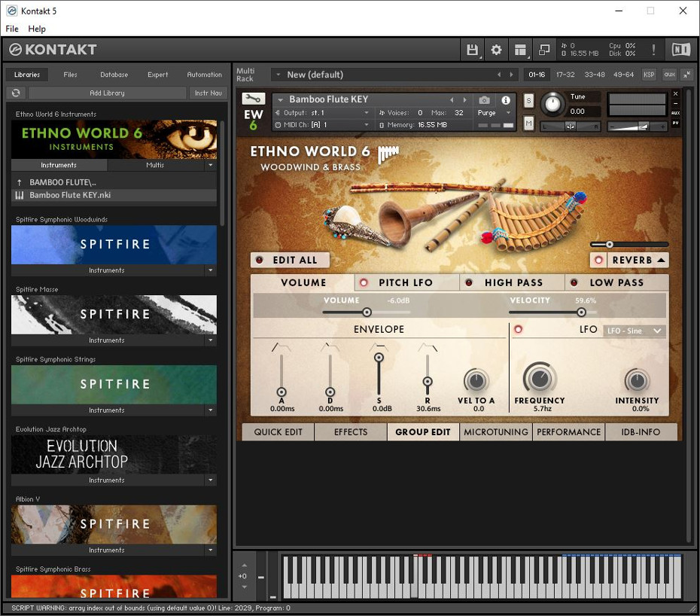Open the LFO - Sine waveform dropdown
700x616 pixels.
635,331
